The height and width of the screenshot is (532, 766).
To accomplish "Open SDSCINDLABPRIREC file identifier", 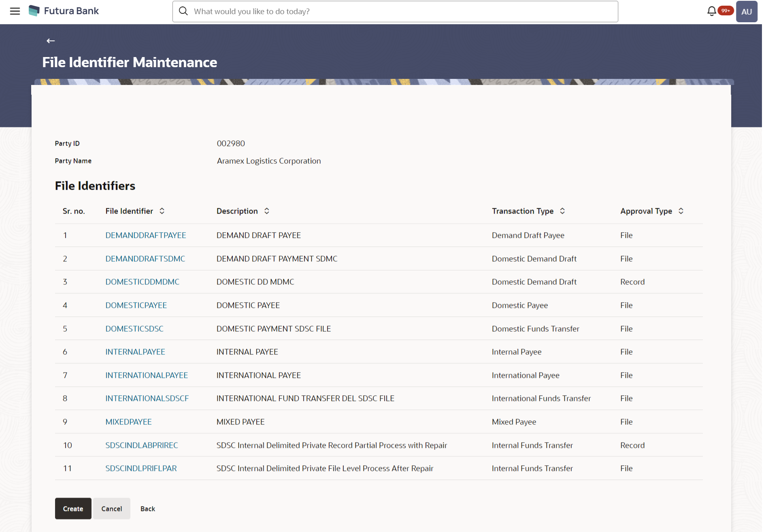I will [142, 445].
